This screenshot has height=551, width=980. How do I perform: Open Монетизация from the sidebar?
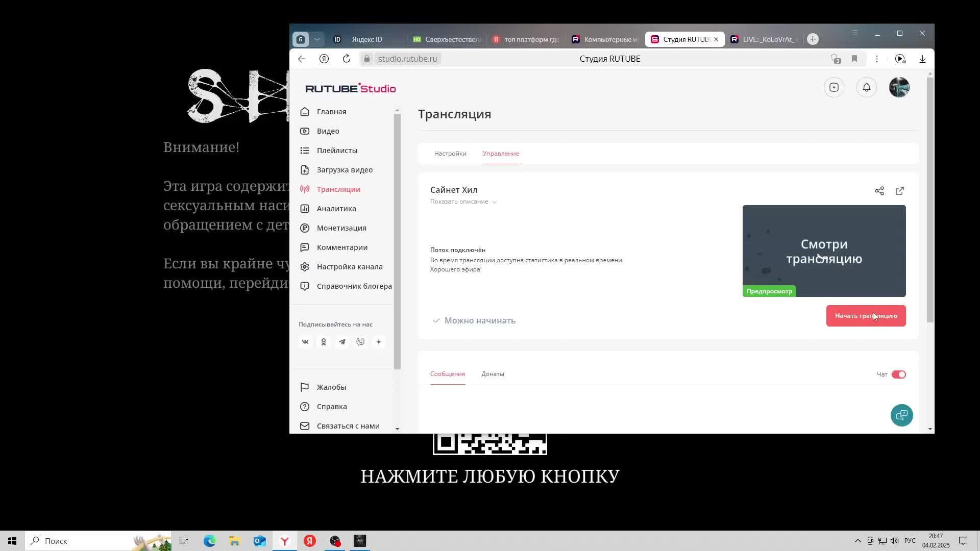341,228
